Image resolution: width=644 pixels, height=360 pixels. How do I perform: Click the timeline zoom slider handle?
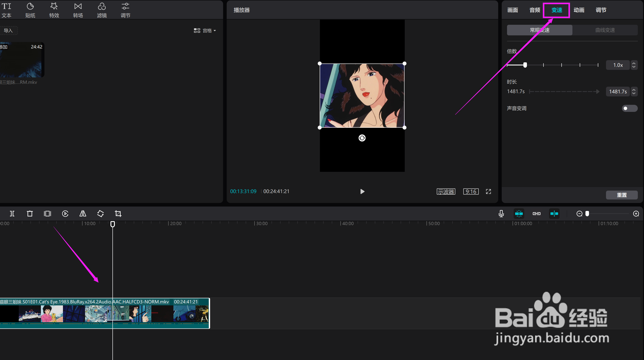tap(587, 214)
